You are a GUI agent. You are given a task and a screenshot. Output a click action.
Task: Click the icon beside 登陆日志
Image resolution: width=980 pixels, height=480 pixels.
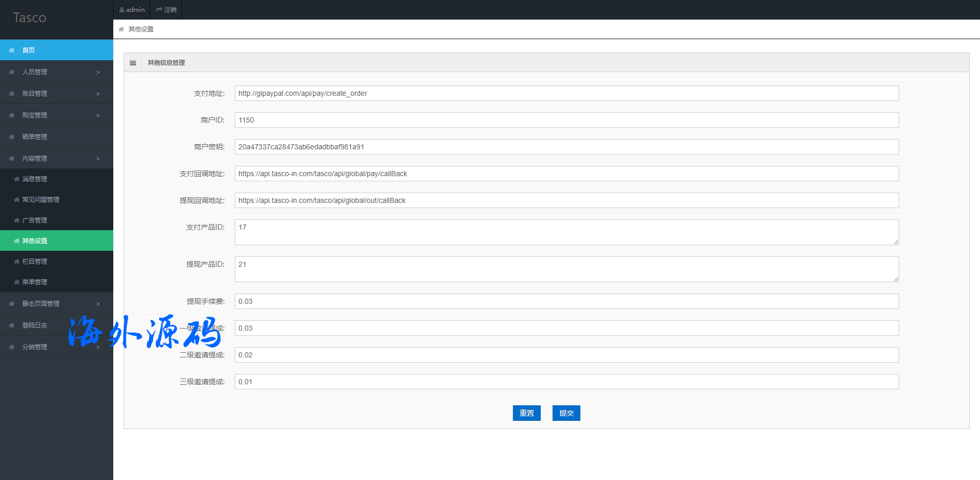(x=11, y=325)
